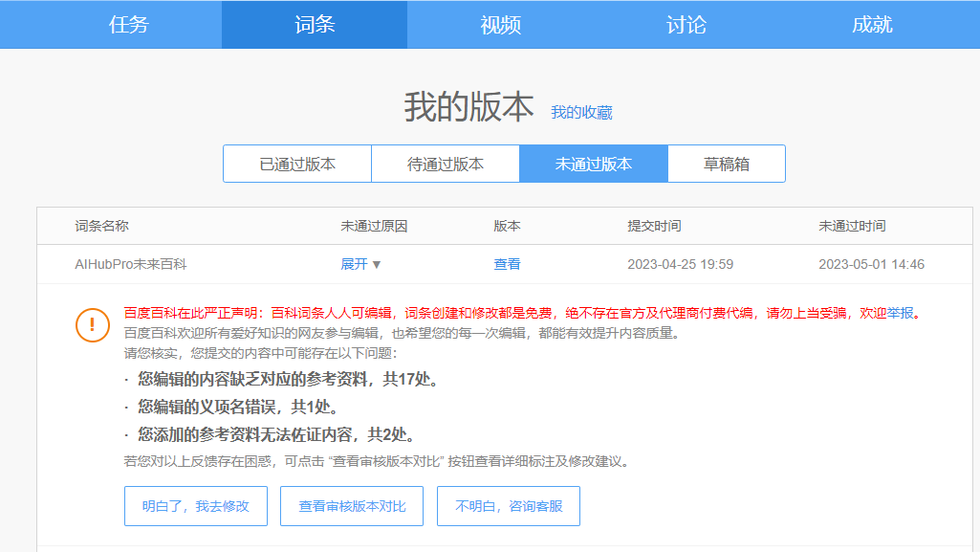Open 查看审核版本对比 comparison
The image size is (980, 552).
352,506
